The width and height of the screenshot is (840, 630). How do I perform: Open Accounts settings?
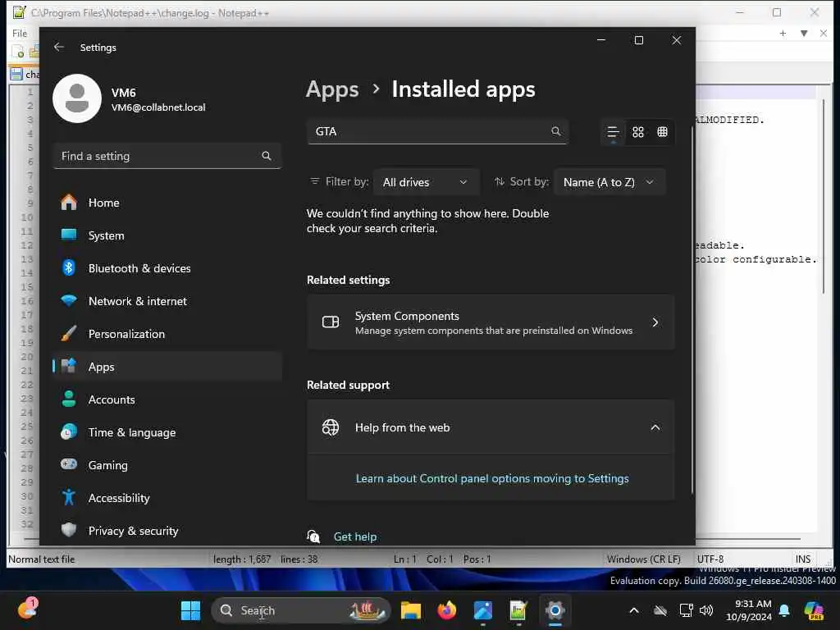point(167,399)
